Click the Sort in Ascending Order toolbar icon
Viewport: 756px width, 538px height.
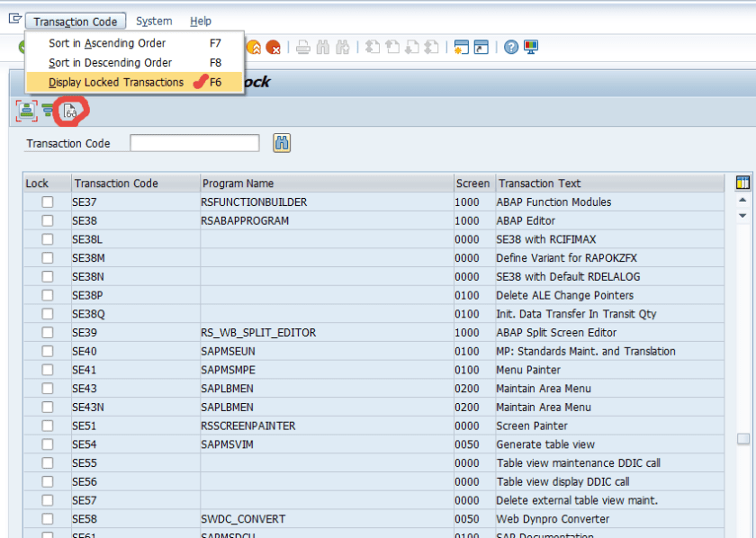point(25,111)
